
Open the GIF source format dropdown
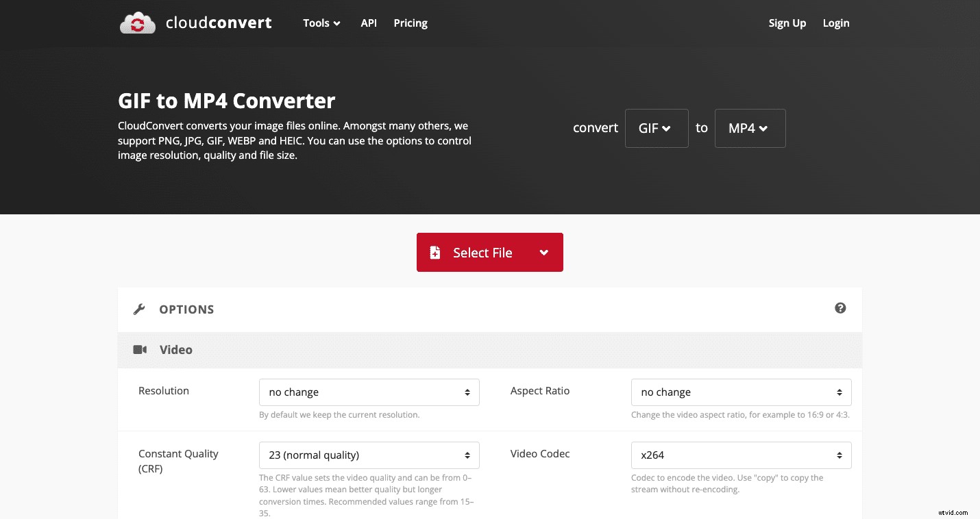(x=656, y=128)
